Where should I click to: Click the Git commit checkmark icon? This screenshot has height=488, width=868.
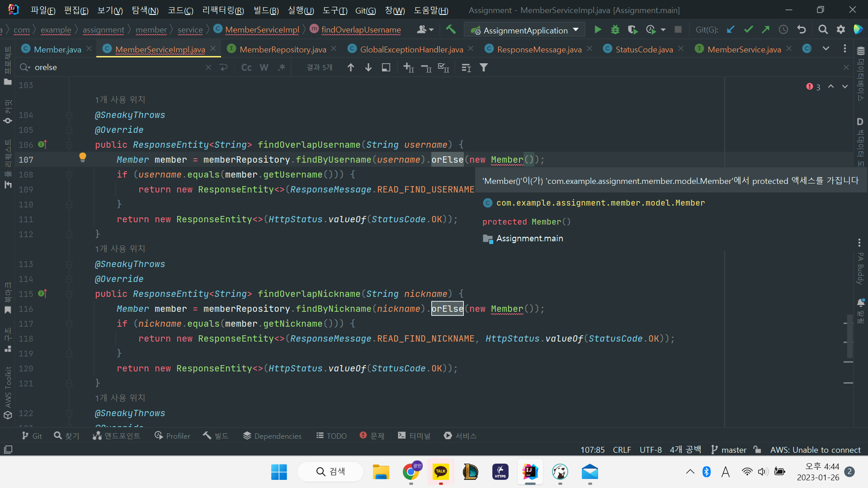click(748, 30)
